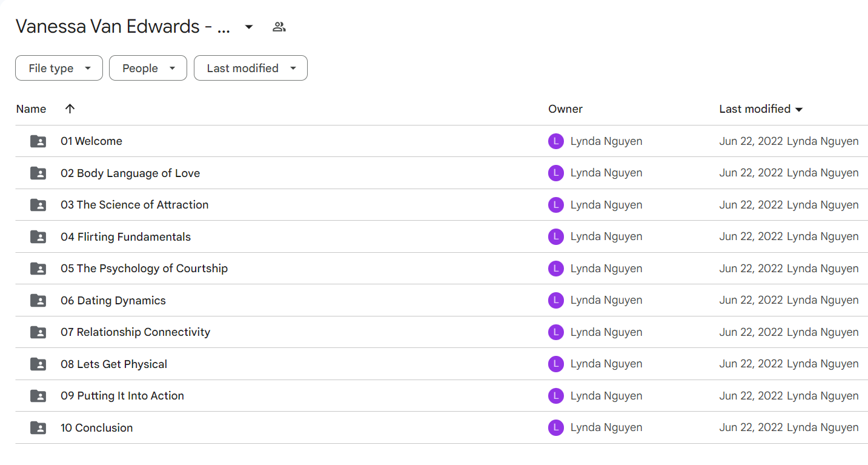The width and height of the screenshot is (868, 465).
Task: Click Lynda Nguyen owner name in 02 Body Language row
Action: click(606, 173)
